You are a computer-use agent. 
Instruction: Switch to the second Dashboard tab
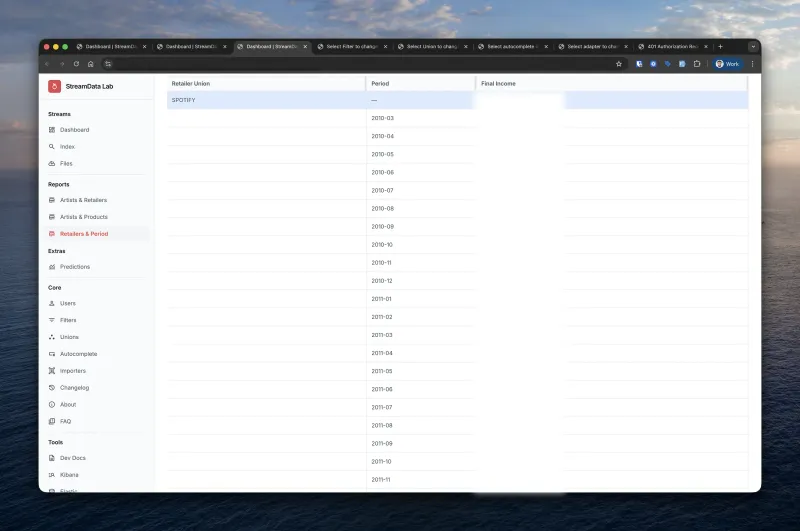tap(192, 46)
